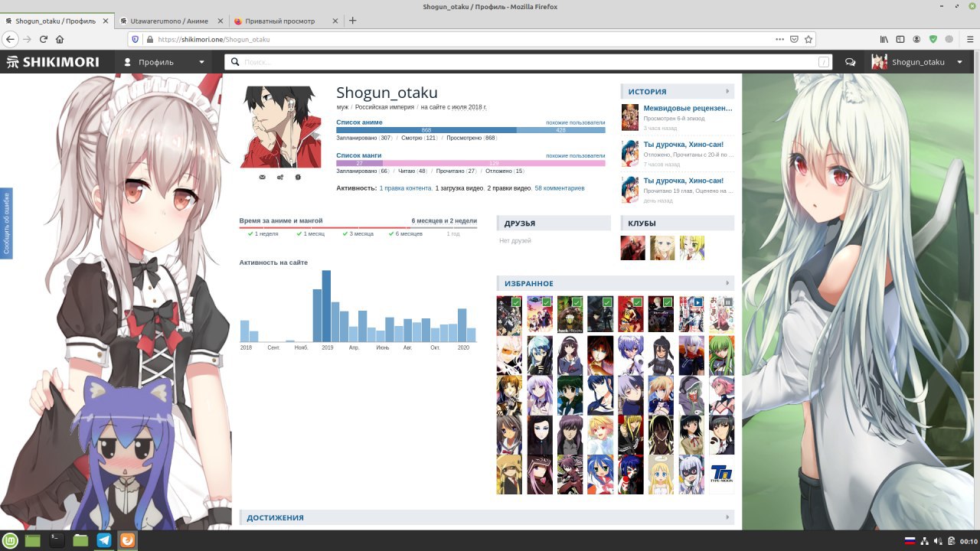Open Запланировано (307) anime filter
Viewport: 980px width, 551px height.
[x=364, y=139]
